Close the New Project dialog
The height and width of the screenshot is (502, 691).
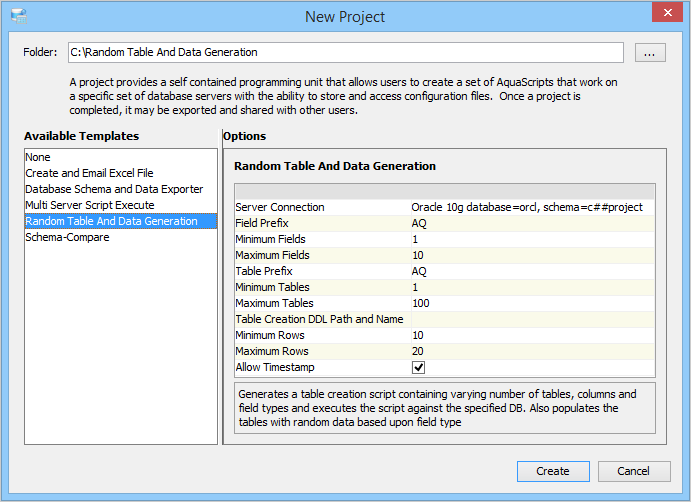point(665,14)
